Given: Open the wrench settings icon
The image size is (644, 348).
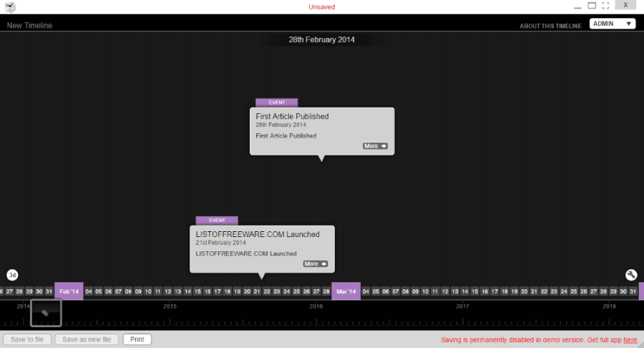Looking at the screenshot, I should [x=631, y=274].
